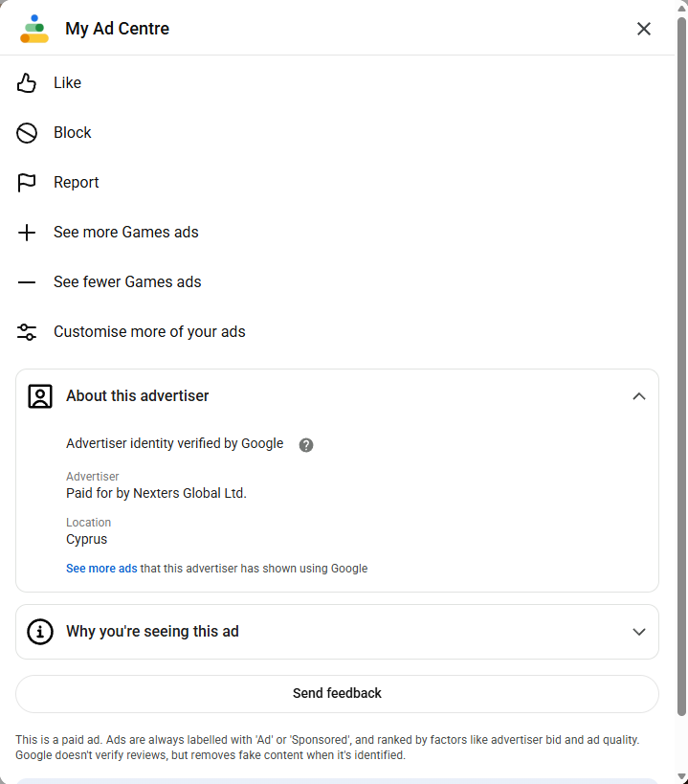Click the My Ad Centre logo
This screenshot has width=688, height=784.
click(34, 29)
